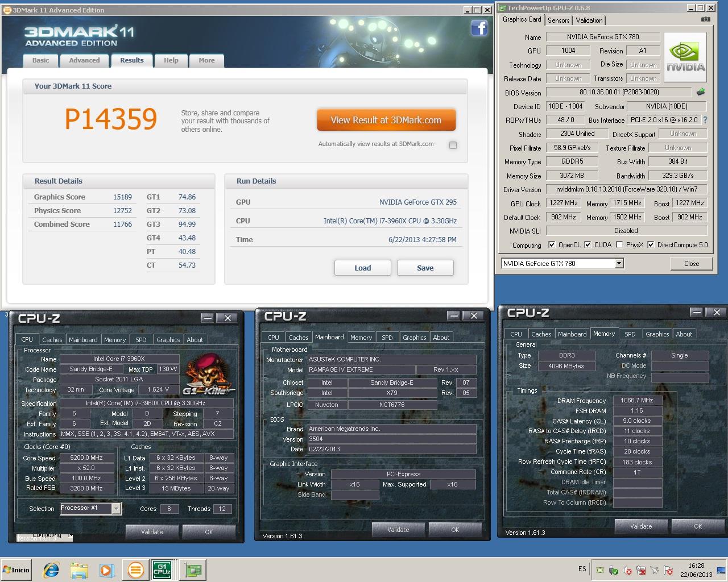728x582 pixels.
Task: Click the P14359 score text
Action: 111,119
